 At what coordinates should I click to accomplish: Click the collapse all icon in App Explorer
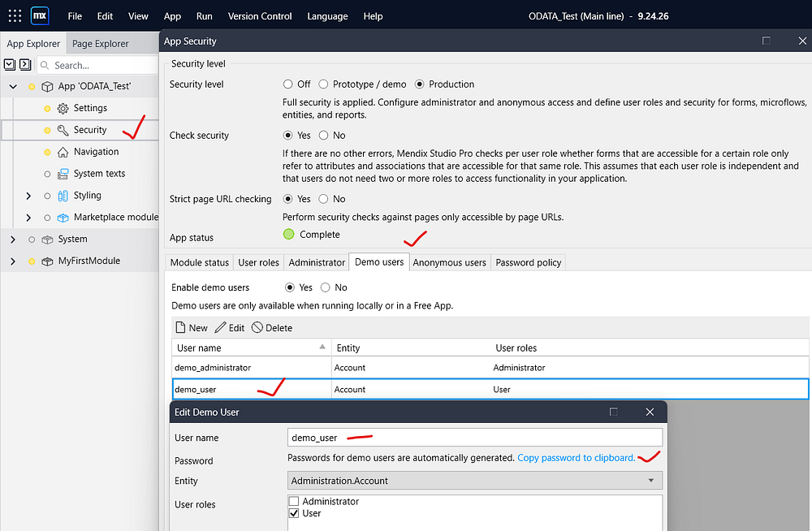10,65
